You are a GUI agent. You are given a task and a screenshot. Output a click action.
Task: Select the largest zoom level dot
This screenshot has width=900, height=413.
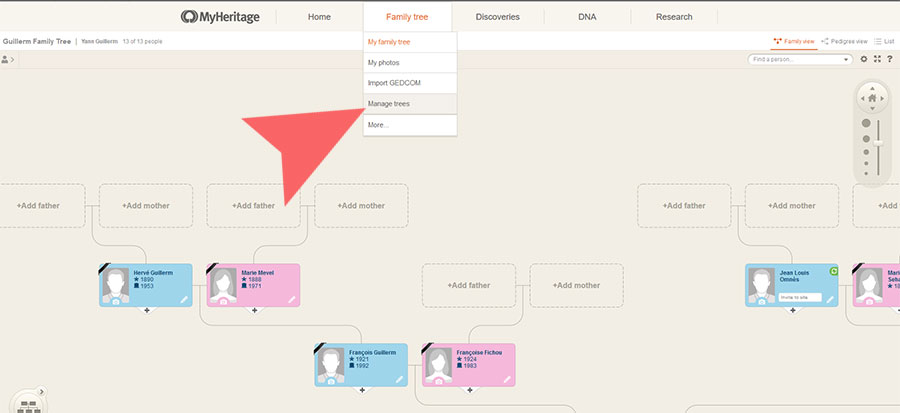tap(866, 123)
